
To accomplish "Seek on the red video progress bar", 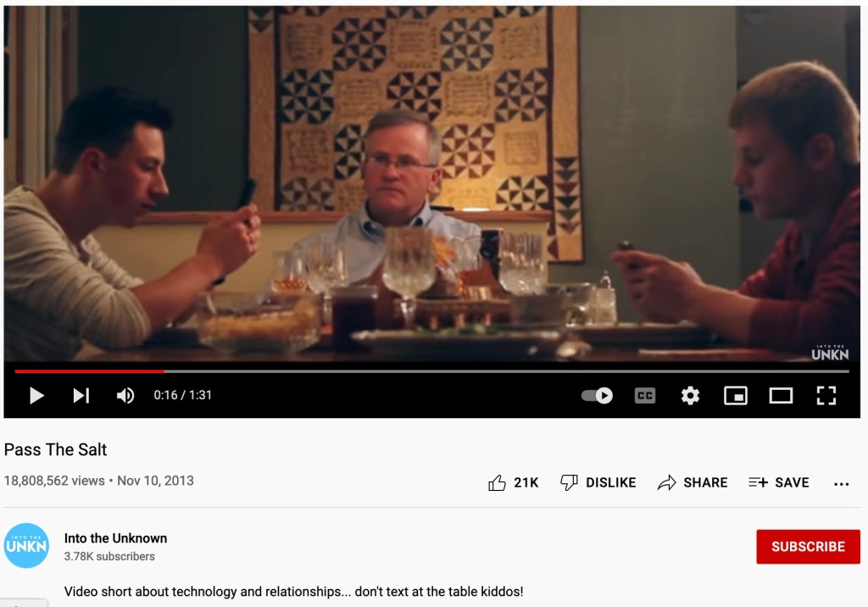I will [x=90, y=371].
